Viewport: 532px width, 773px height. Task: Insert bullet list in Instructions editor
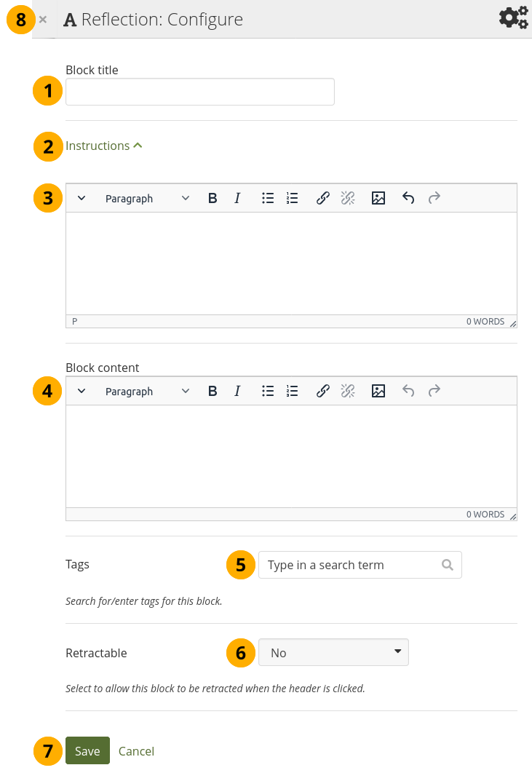[268, 198]
